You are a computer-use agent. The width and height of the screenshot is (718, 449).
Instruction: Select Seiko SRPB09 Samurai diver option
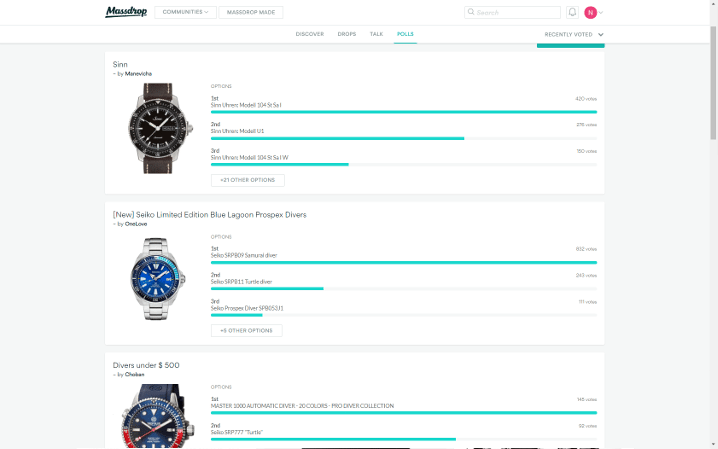(x=244, y=255)
